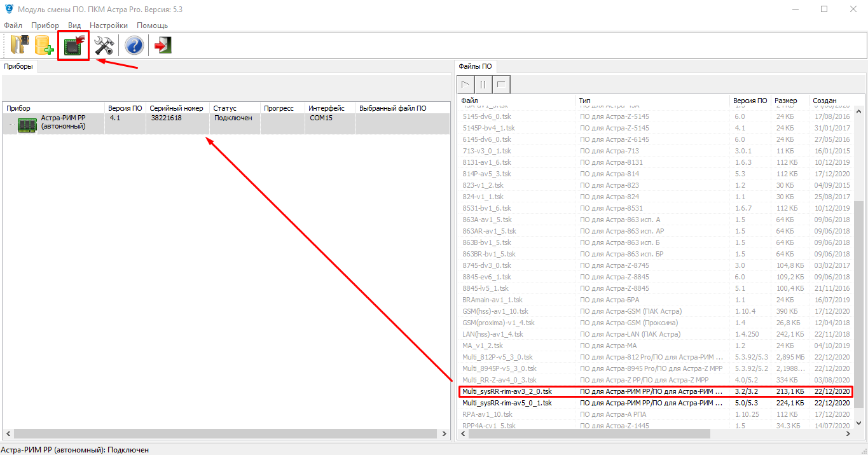Sort files by Создан column header

831,101
